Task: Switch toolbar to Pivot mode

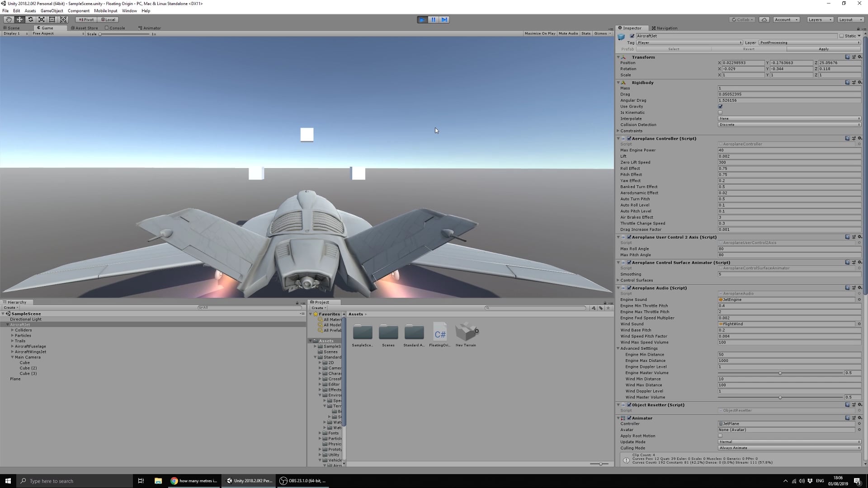Action: (x=85, y=19)
